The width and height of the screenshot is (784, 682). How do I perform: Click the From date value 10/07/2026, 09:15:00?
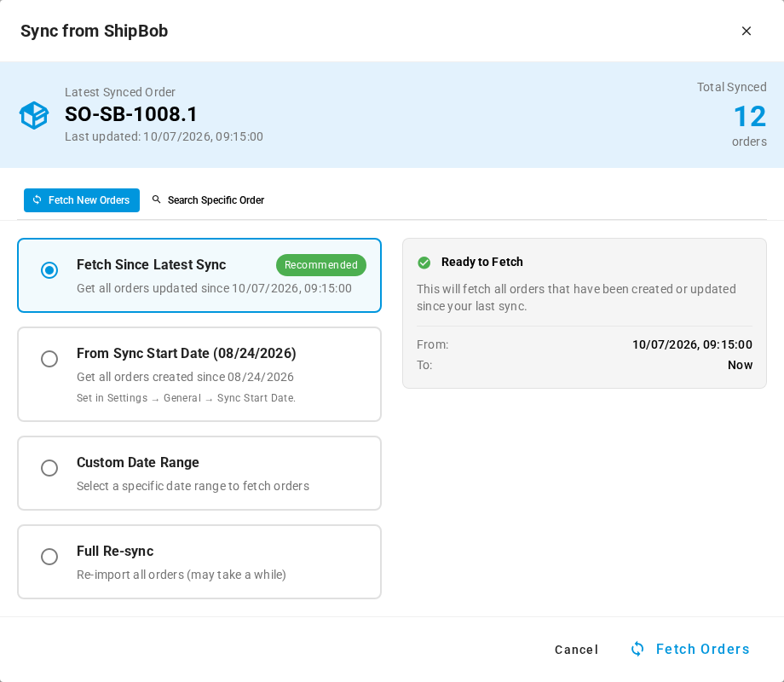[x=692, y=344]
